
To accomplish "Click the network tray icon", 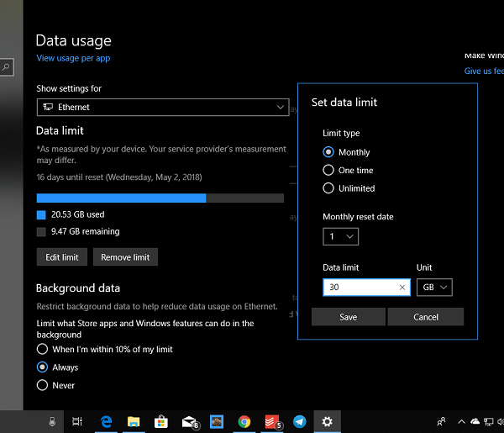I will pyautogui.click(x=489, y=421).
